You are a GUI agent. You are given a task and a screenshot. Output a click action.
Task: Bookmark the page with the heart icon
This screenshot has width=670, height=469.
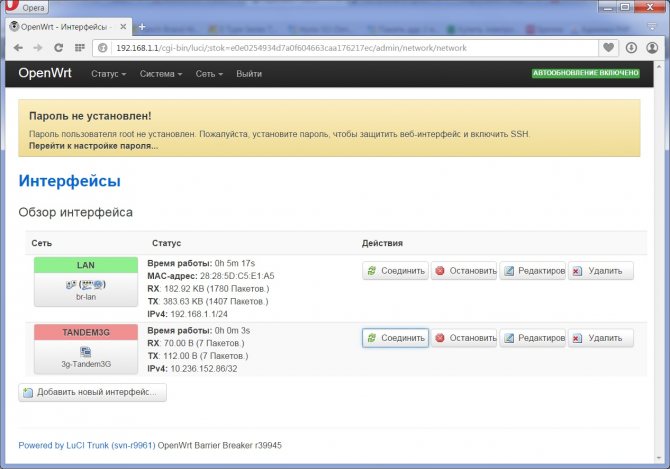(608, 48)
